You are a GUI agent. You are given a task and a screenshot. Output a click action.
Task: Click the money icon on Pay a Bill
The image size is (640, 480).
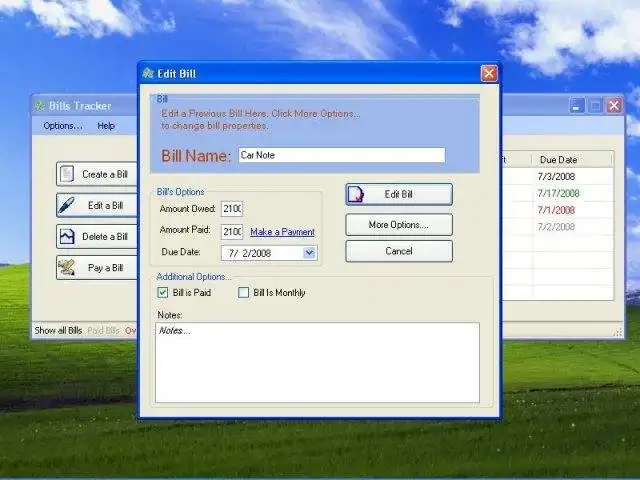(x=67, y=268)
